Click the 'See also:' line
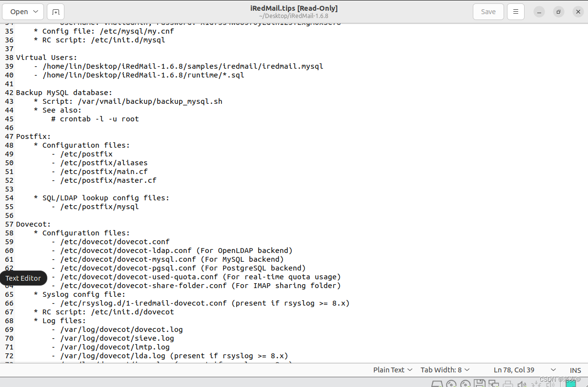 tap(58, 110)
